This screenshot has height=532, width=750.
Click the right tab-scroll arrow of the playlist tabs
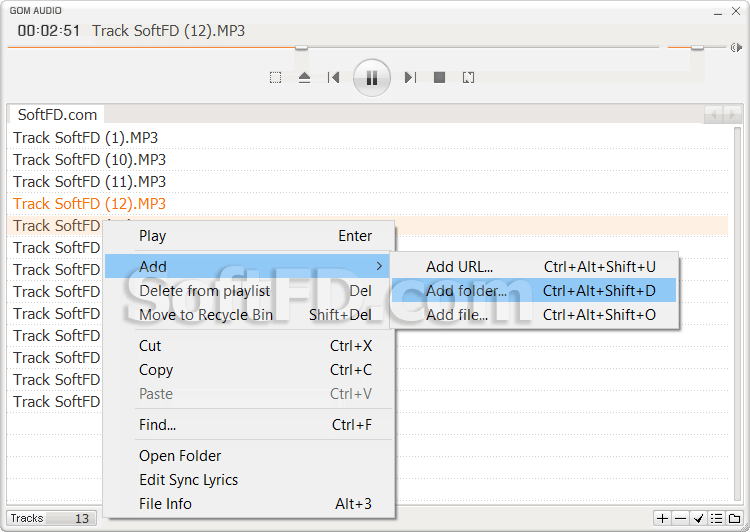point(731,115)
